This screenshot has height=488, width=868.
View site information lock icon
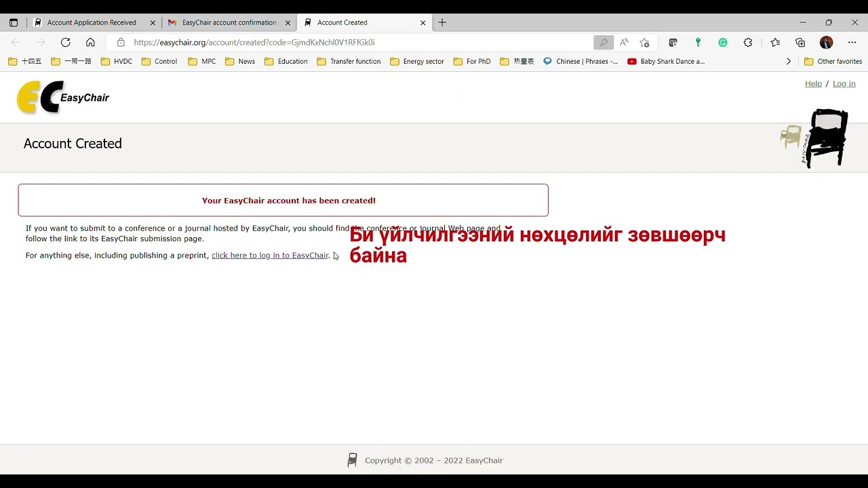121,42
